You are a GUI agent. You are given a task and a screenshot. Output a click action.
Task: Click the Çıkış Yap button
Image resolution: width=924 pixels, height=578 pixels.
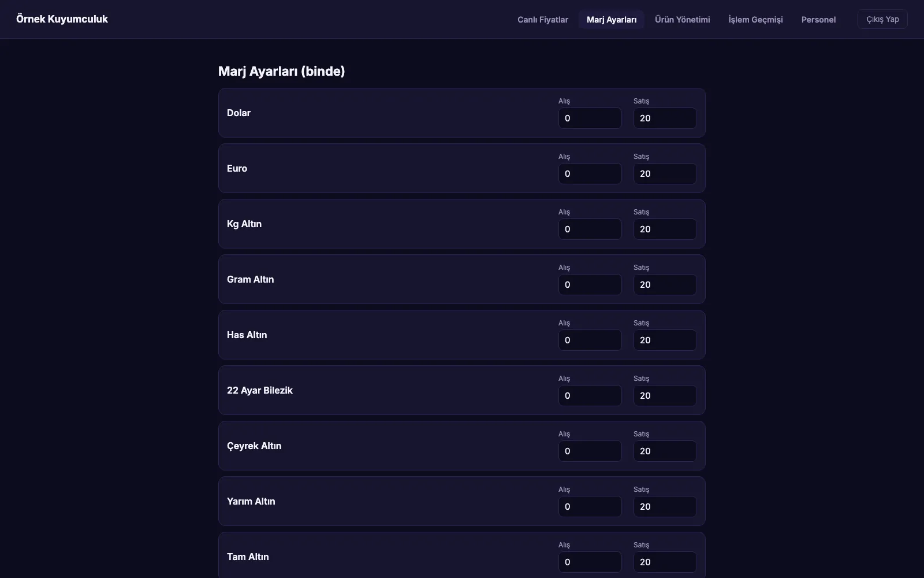(882, 19)
